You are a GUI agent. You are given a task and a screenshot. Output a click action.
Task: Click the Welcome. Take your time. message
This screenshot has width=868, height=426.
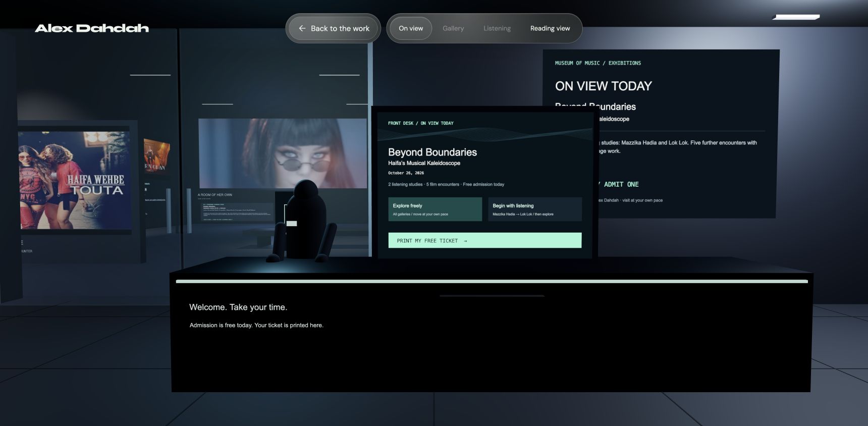pos(238,307)
